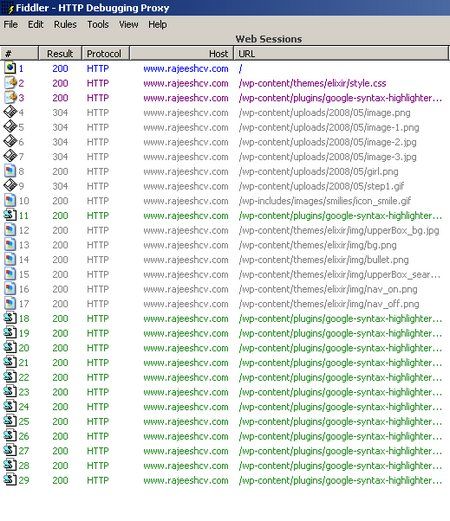Click the Fiddler lightning icon in title bar

11,9
